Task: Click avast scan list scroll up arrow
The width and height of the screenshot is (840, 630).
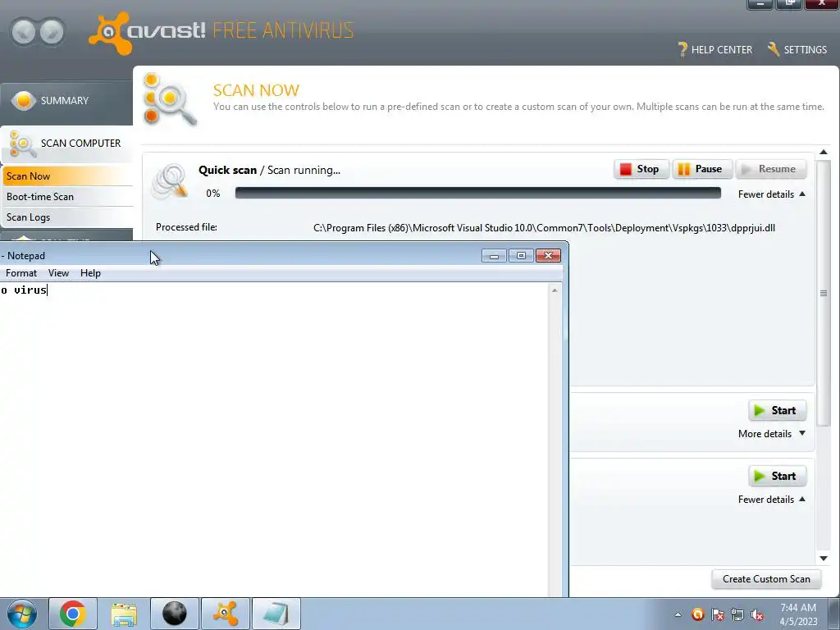Action: 824,152
